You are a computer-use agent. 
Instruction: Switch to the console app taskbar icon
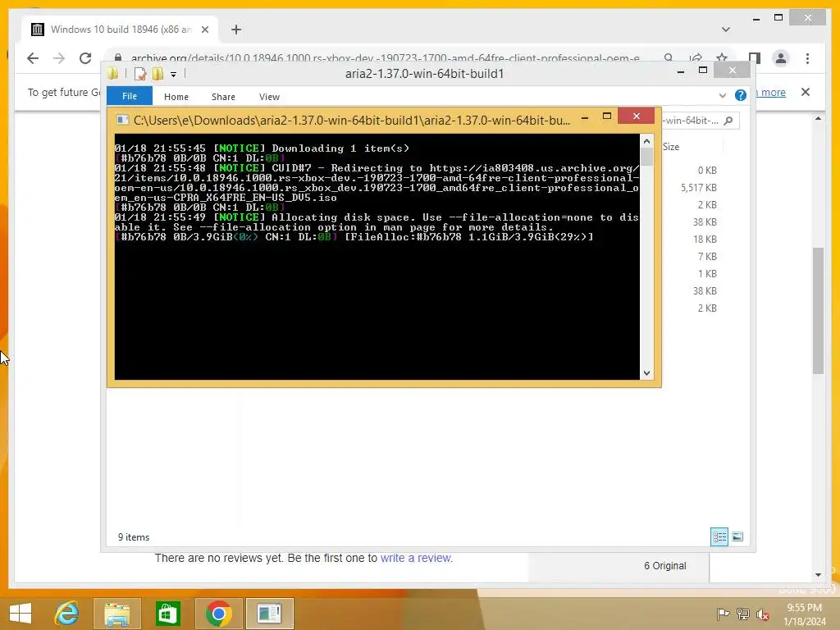269,614
